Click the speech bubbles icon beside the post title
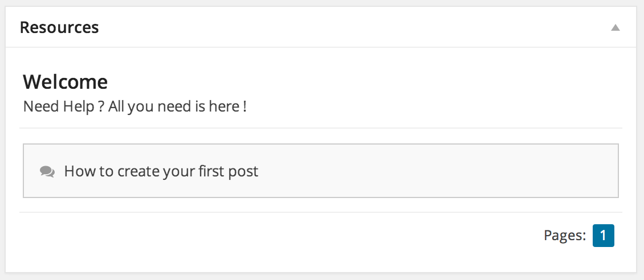This screenshot has height=280, width=644. point(47,171)
